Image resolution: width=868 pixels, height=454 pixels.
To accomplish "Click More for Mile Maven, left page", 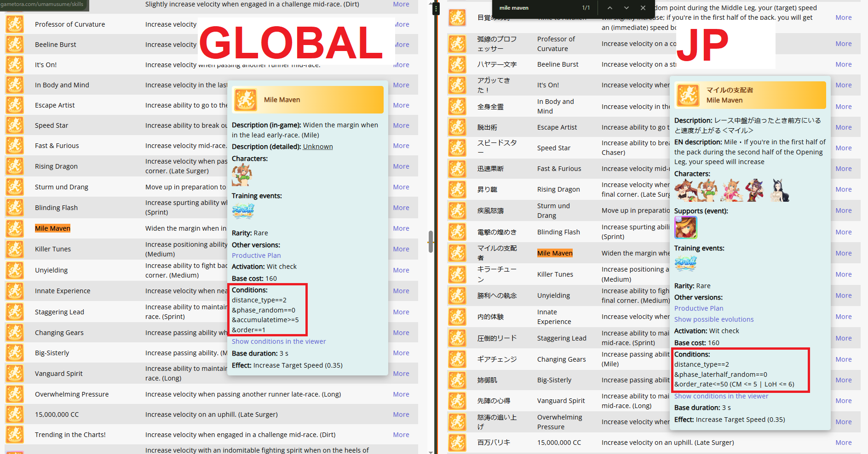I will (401, 228).
